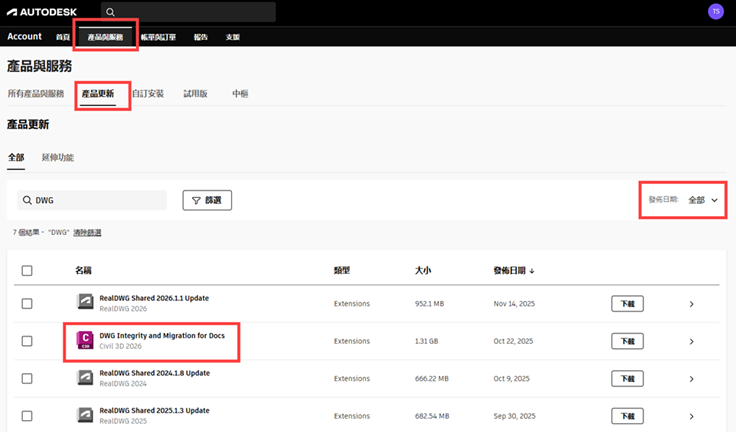Open the 產品與服務 nav item
The width and height of the screenshot is (736, 432).
click(x=105, y=37)
